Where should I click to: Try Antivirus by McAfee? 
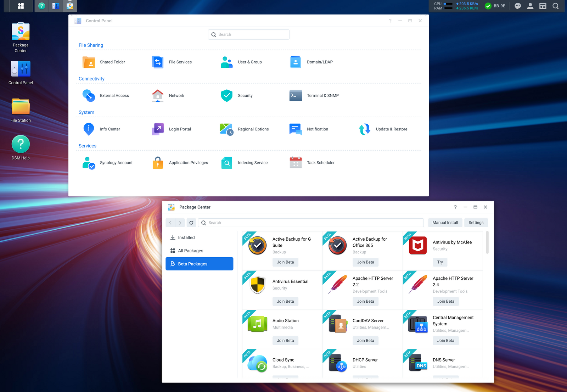(x=439, y=262)
